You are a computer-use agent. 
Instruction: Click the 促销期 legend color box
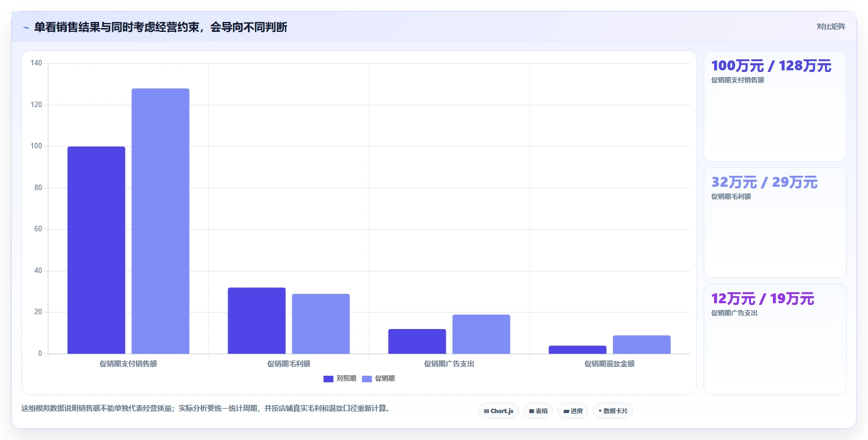[367, 378]
